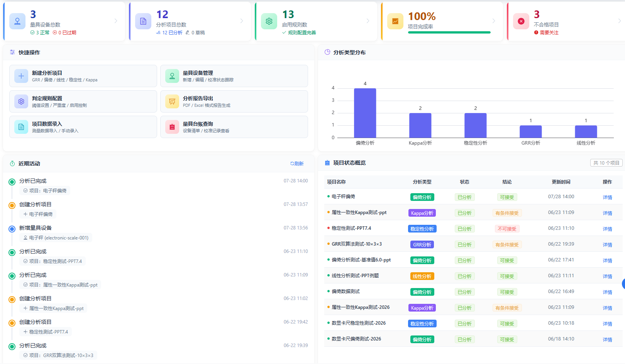Screen dimensions: 625x364
Task: Click 稳定性分析 tag on 数显卡尺稳定性测试-2026 row
Action: point(422,324)
